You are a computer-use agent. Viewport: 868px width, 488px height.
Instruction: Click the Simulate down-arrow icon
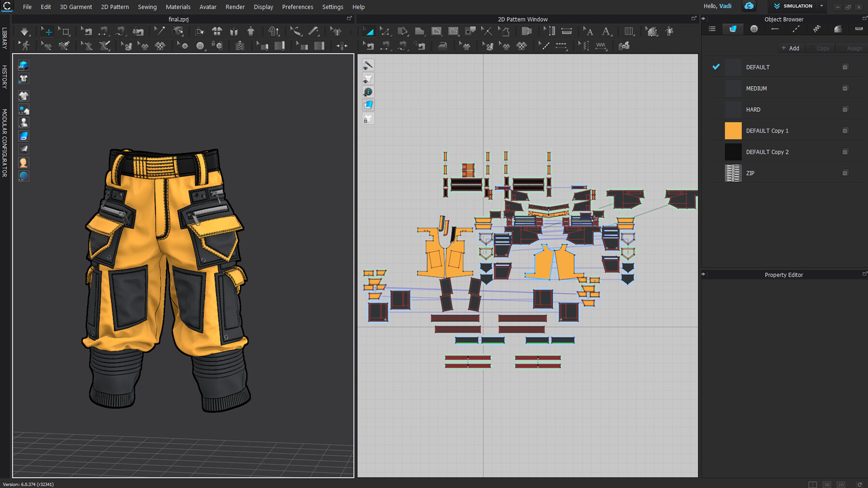click(24, 32)
